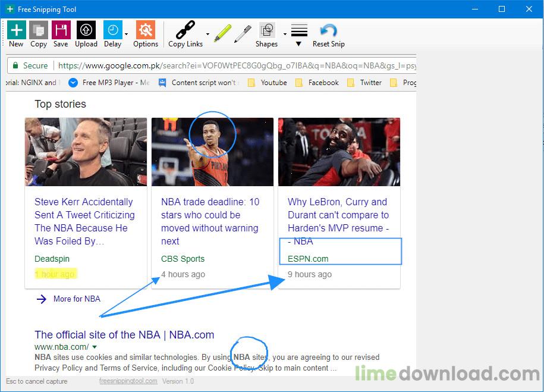
Task: Click the Version 1.0 status text
Action: [x=178, y=381]
